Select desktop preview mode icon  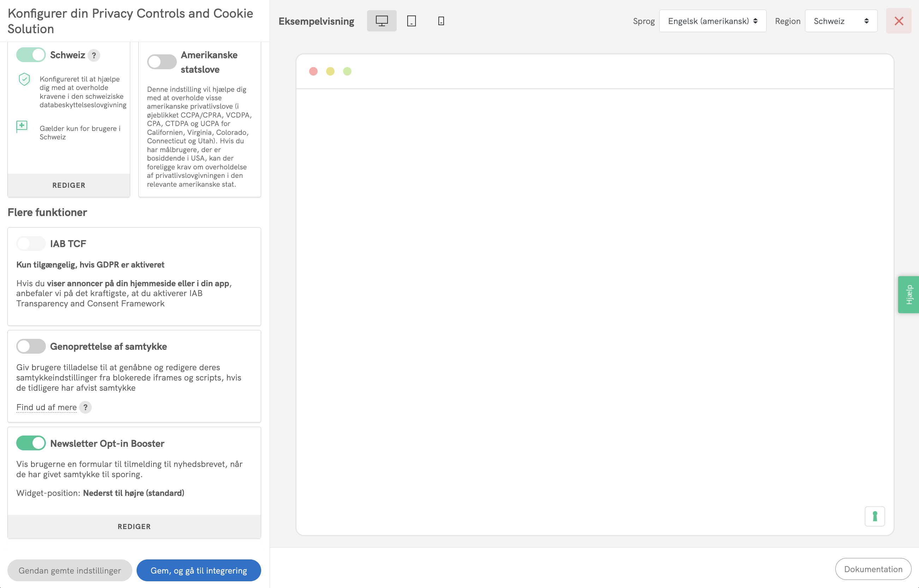click(x=382, y=21)
